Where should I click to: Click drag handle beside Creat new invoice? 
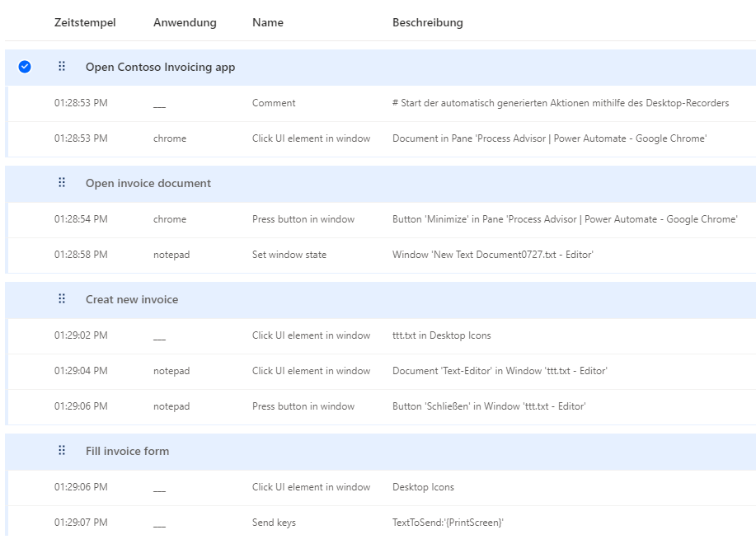point(62,298)
